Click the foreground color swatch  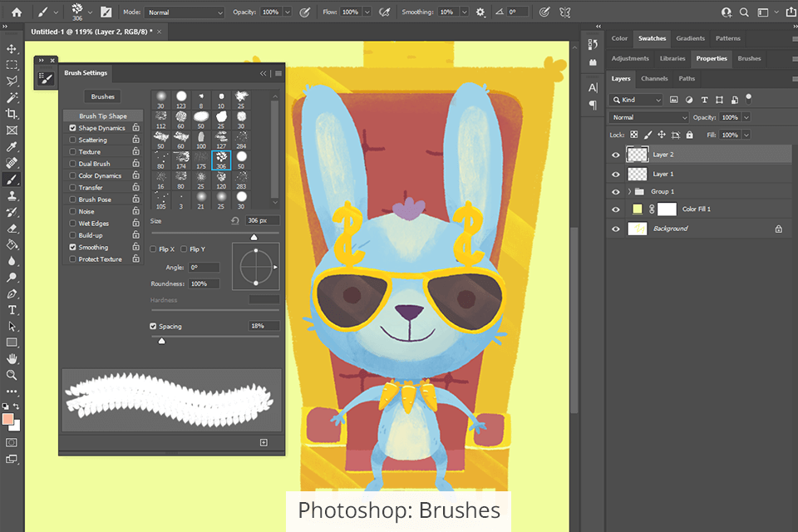pos(7,419)
